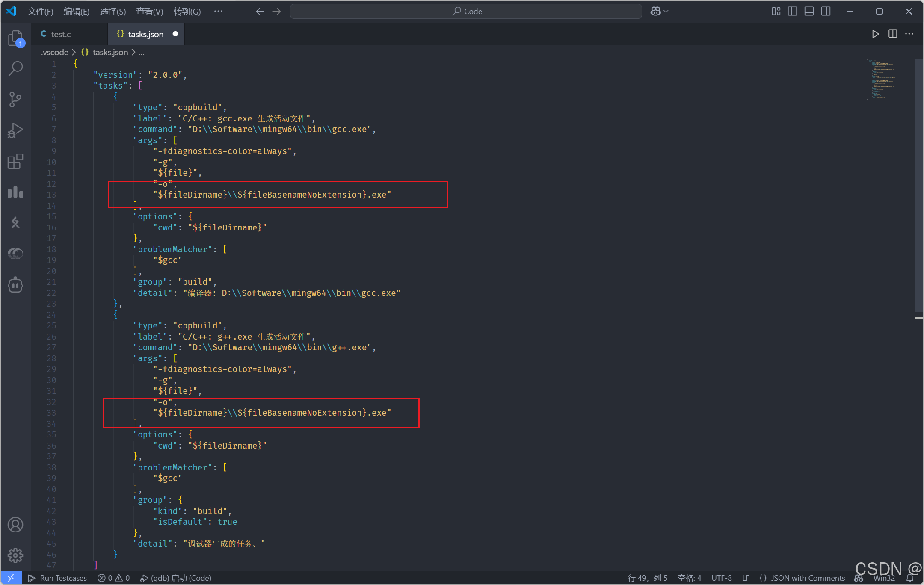Click Run Testcases in status bar
924x585 pixels.
58,578
